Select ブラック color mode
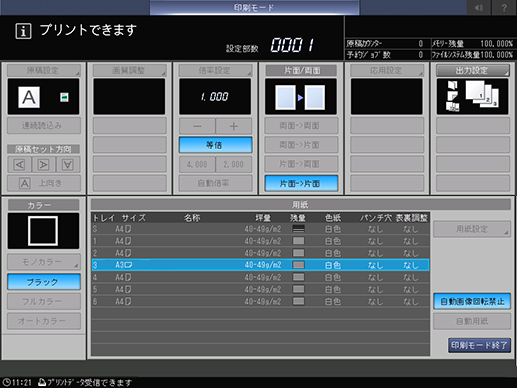 [44, 282]
